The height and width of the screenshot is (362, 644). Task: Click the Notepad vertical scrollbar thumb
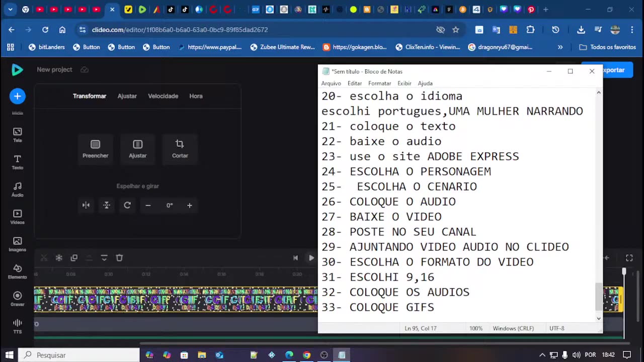tap(598, 296)
